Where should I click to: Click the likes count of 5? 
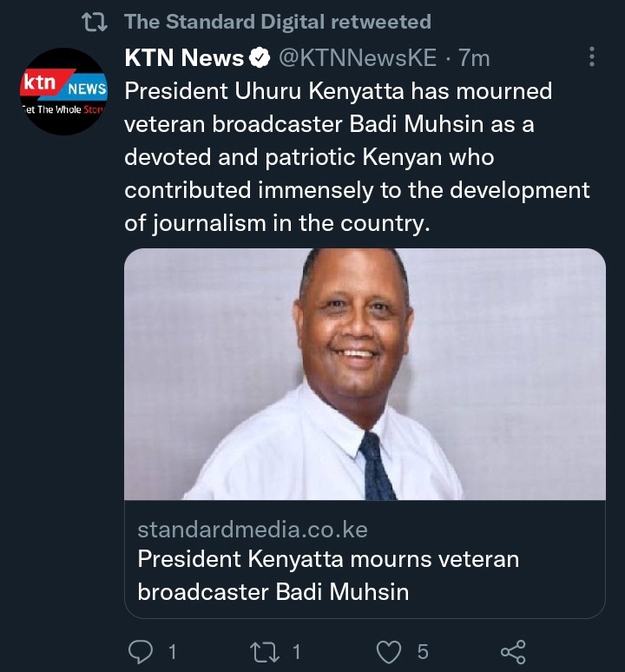(423, 652)
